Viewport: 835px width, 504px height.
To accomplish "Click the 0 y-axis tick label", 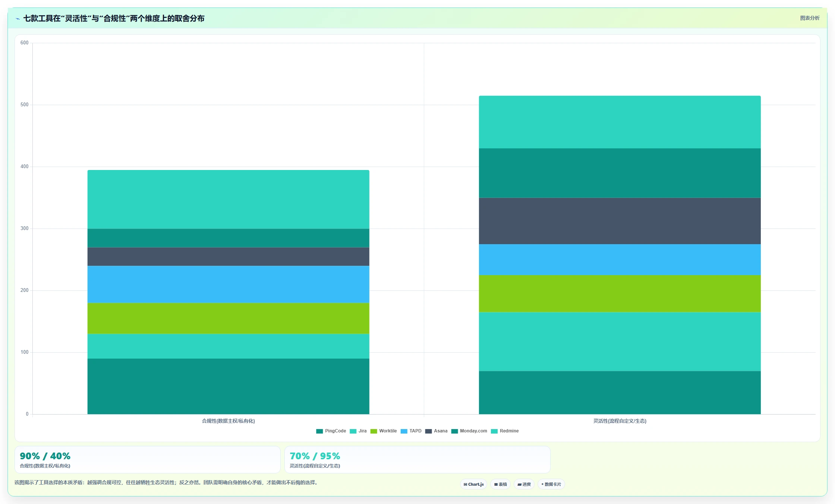I will (x=27, y=414).
